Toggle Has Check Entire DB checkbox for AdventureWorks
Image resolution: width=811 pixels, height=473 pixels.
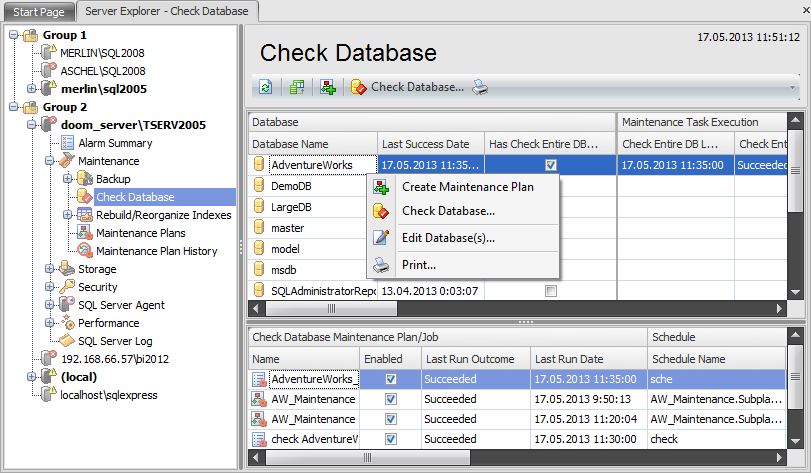550,165
